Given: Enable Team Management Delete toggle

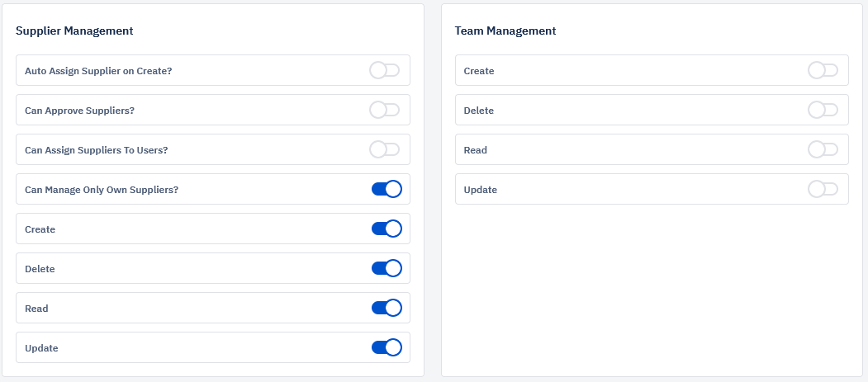Looking at the screenshot, I should point(823,110).
